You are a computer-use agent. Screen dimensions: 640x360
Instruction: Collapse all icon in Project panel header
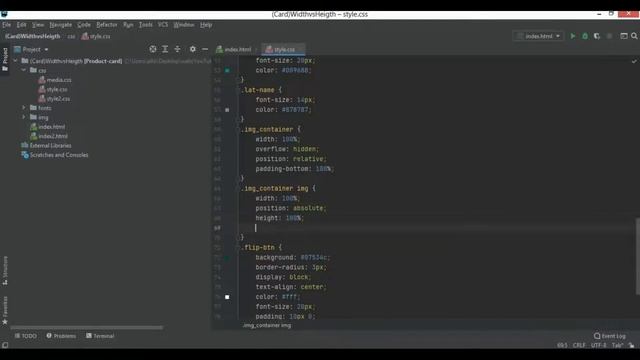pos(178,49)
